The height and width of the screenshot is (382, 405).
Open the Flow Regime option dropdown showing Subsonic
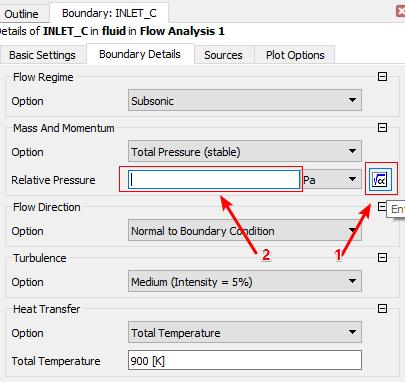(245, 100)
